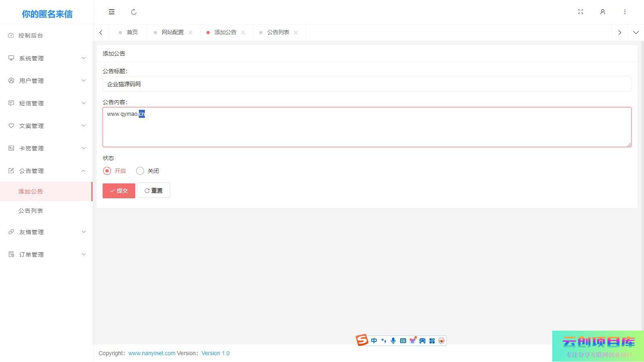The height and width of the screenshot is (362, 644).
Task: Click the refresh icon in top toolbar
Action: click(134, 12)
